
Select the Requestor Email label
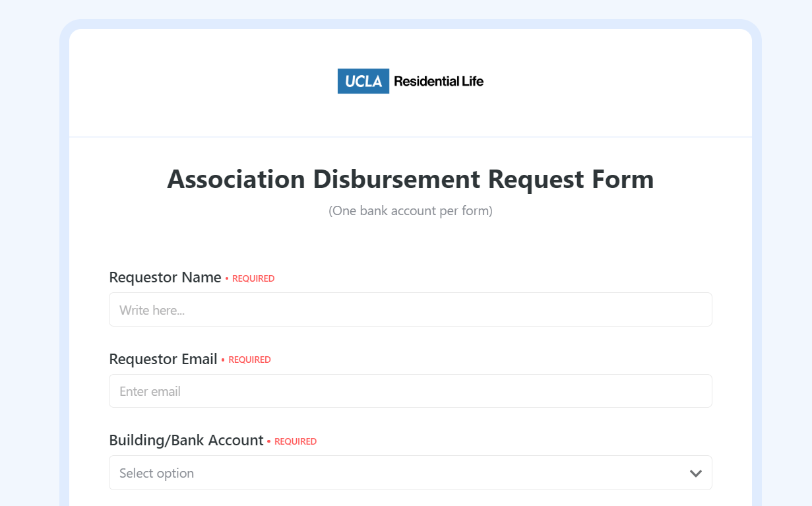pyautogui.click(x=163, y=359)
